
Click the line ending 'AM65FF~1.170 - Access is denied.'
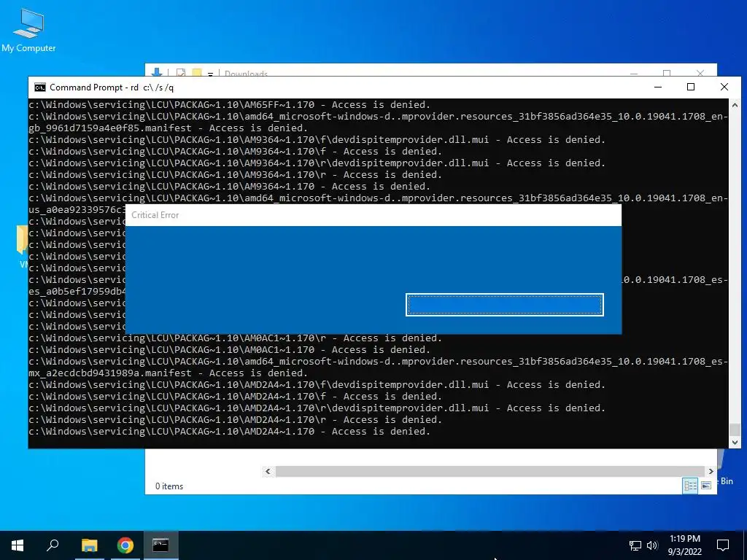pos(230,105)
